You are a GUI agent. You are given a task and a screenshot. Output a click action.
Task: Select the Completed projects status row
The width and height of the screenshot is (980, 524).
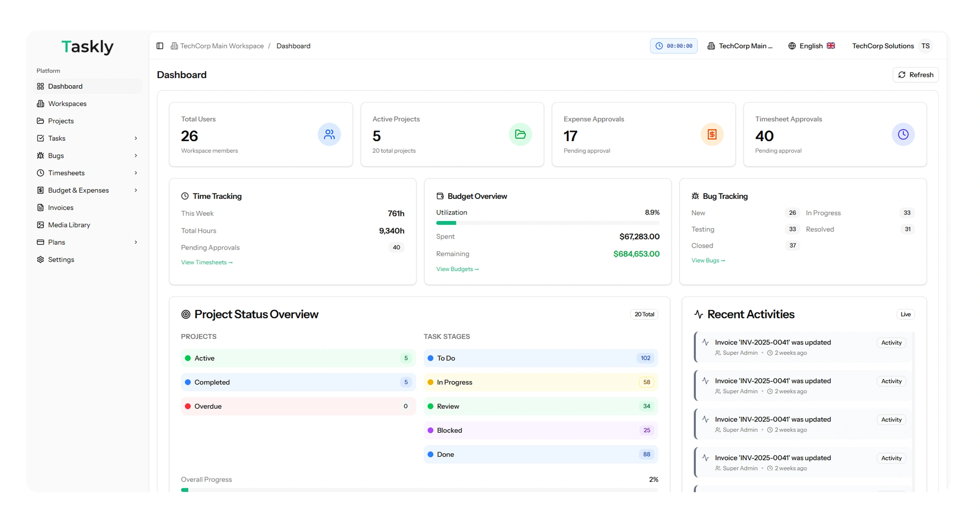[298, 382]
